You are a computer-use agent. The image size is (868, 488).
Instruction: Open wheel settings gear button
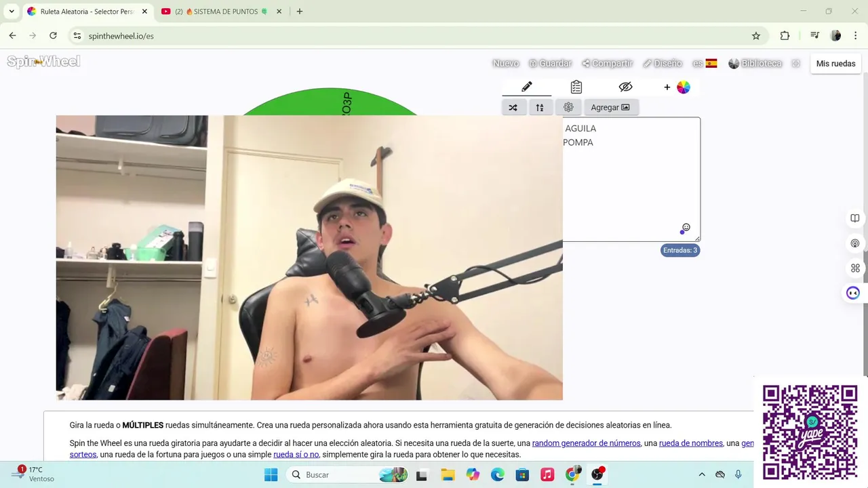pyautogui.click(x=568, y=107)
